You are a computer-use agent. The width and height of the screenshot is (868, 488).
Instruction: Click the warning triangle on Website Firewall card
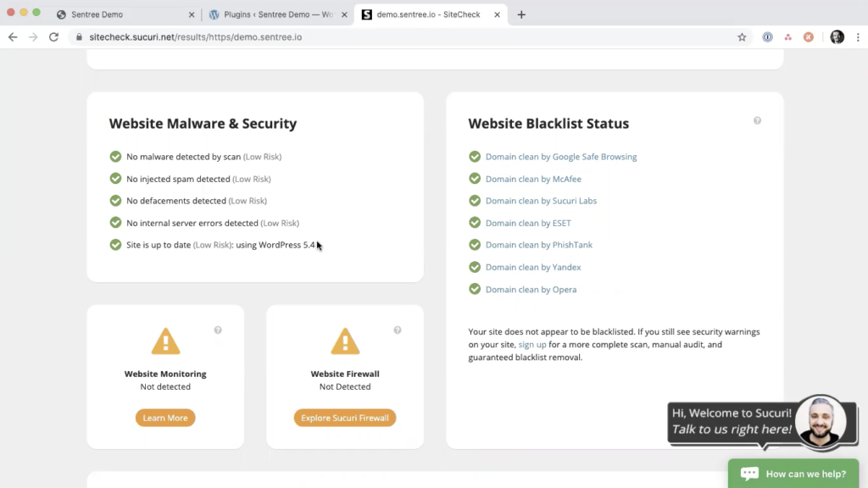345,341
